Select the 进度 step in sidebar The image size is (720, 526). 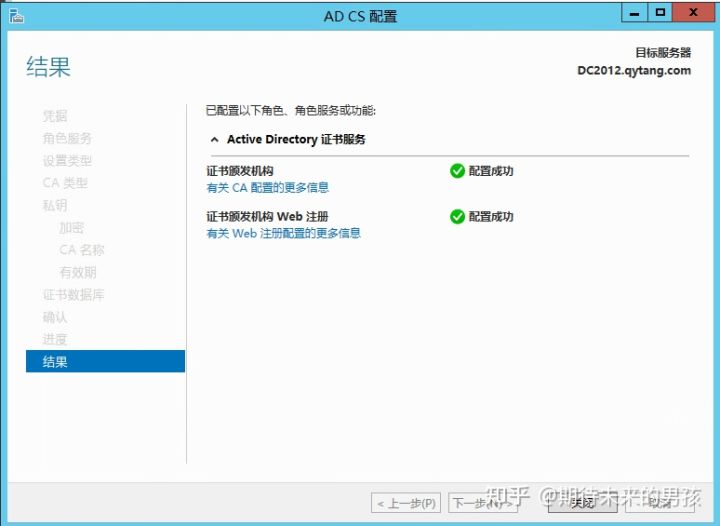pos(55,339)
